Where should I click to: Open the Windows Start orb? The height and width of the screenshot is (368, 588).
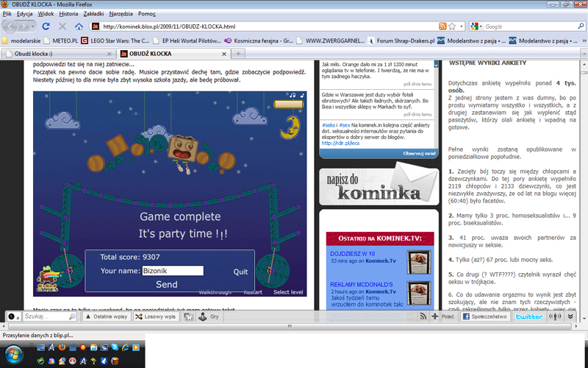(13, 354)
